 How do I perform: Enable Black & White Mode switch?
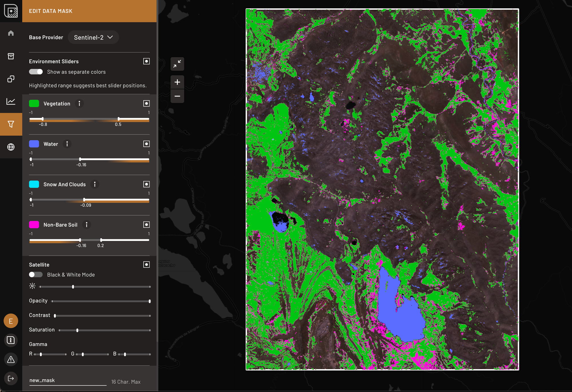pyautogui.click(x=36, y=275)
